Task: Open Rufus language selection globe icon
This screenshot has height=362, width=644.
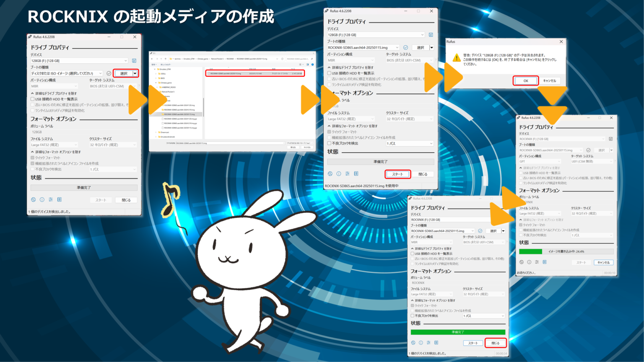Action: (x=34, y=199)
